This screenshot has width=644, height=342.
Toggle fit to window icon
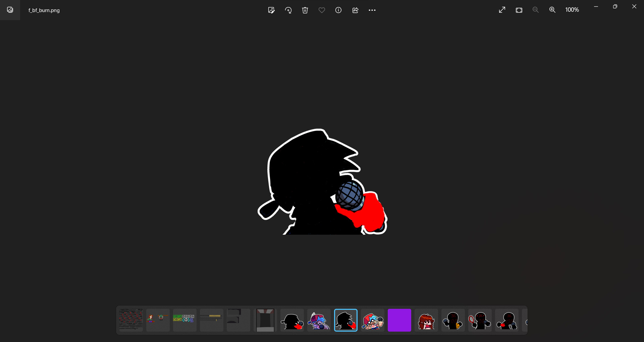pyautogui.click(x=519, y=10)
